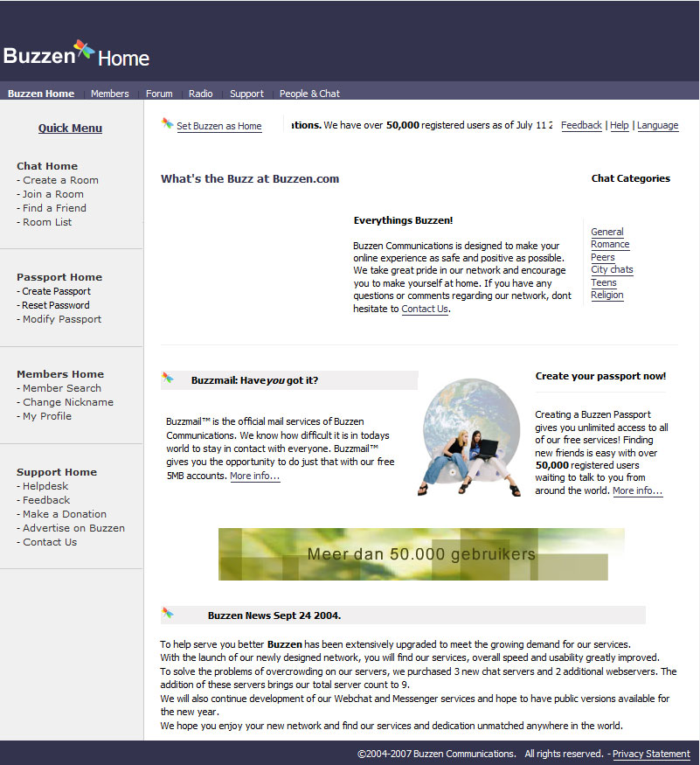This screenshot has width=700, height=765.
Task: Click the Set Buzzen as Home link
Action: 218,126
